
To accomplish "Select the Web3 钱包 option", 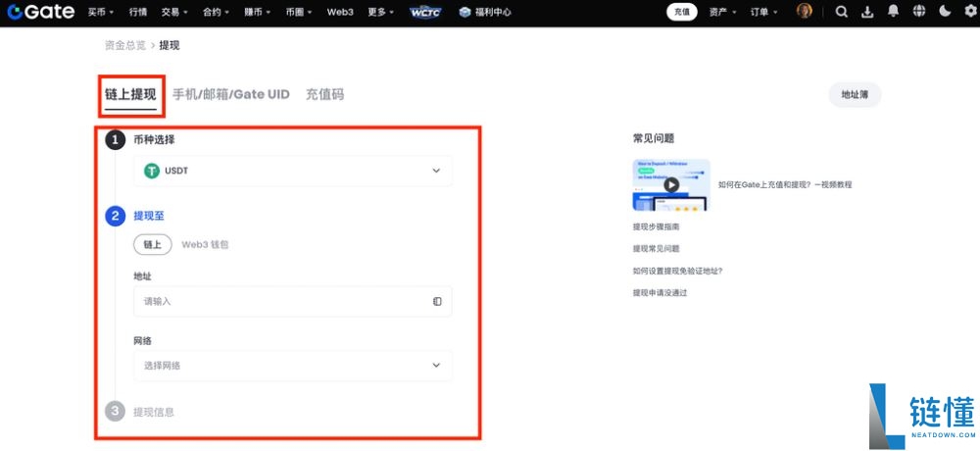I will coord(205,244).
